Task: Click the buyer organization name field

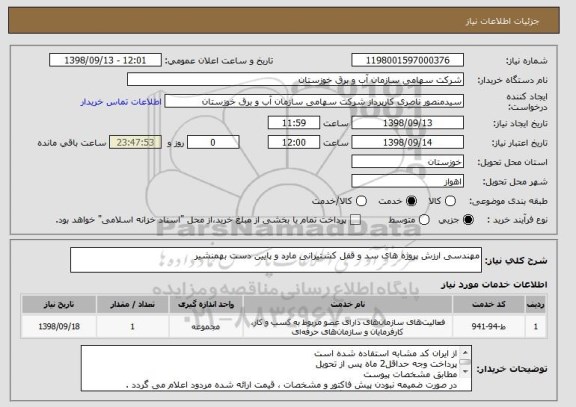Action: pyautogui.click(x=295, y=79)
